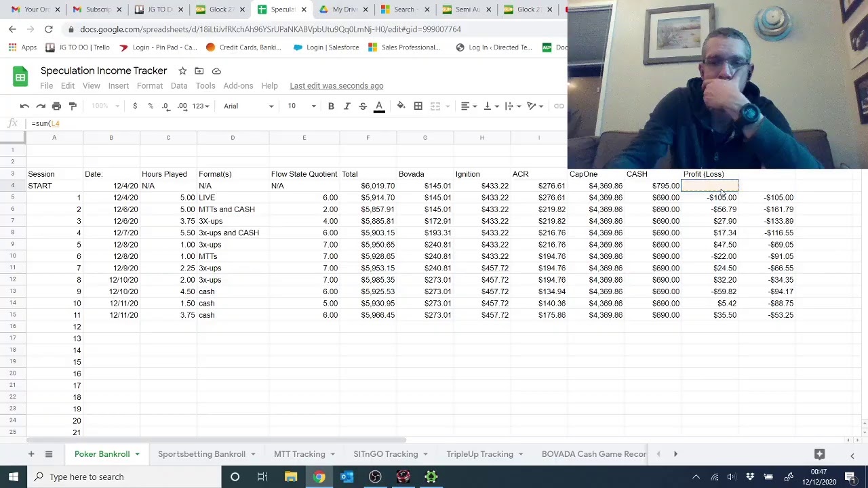This screenshot has height=488, width=868.
Task: Open the text color picker
Action: [x=379, y=106]
